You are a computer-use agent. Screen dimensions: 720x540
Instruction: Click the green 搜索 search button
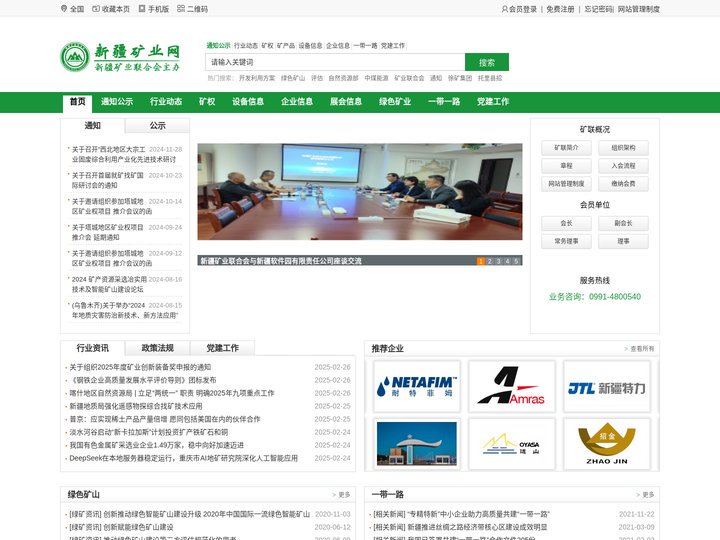[x=487, y=62]
